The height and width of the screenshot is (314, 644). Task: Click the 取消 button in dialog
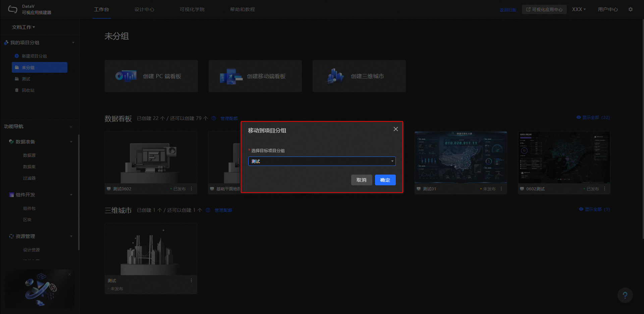[x=362, y=180]
